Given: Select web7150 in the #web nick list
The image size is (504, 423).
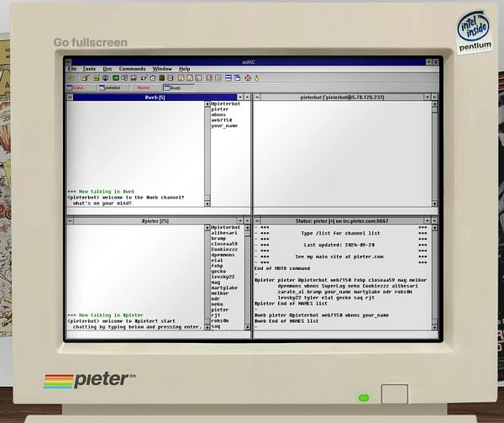Looking at the screenshot, I should 222,120.
